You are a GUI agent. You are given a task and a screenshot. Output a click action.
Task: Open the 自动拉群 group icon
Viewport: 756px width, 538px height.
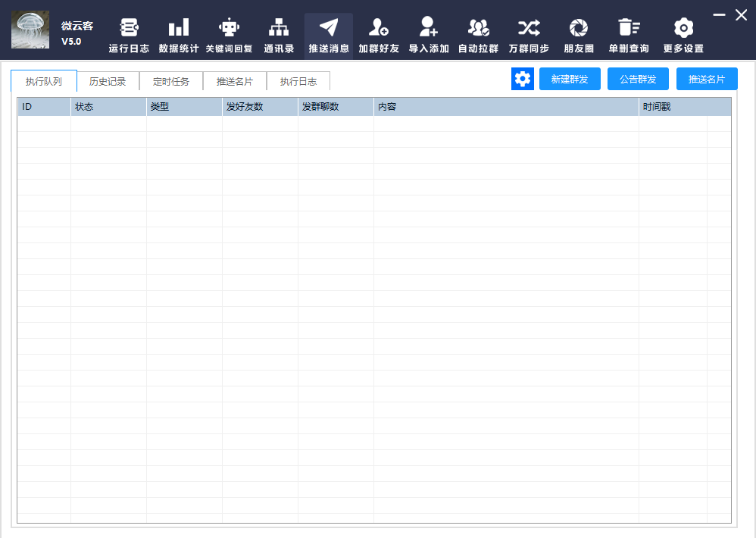(x=479, y=28)
